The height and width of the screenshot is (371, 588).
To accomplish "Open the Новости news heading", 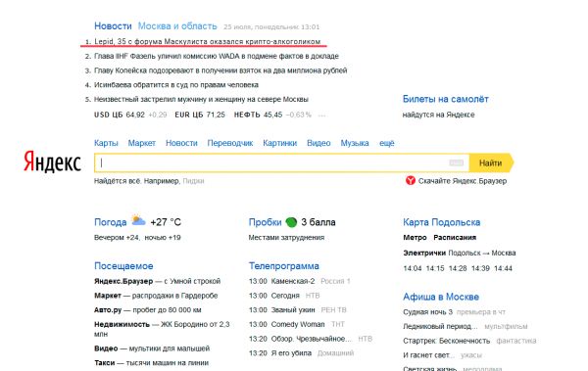I will (113, 26).
